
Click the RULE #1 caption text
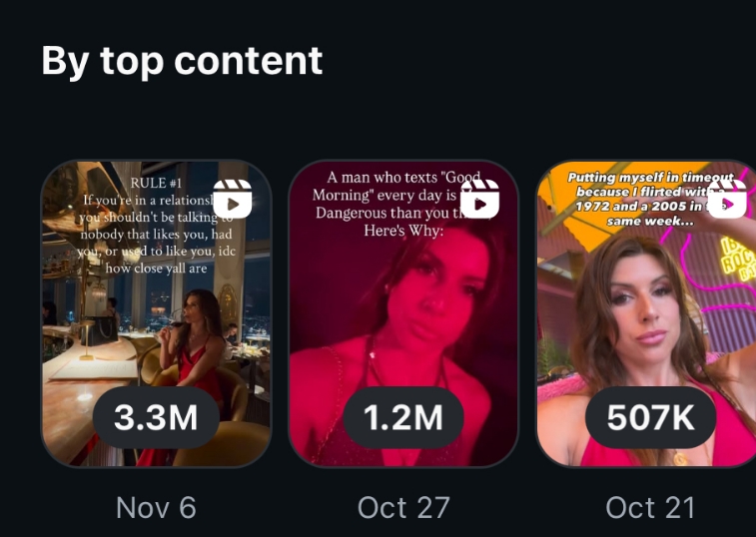tap(156, 184)
